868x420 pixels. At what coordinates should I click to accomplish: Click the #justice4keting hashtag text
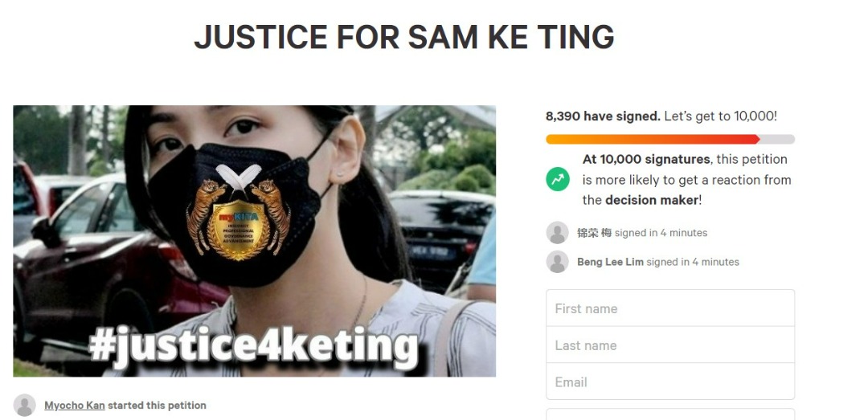point(253,348)
